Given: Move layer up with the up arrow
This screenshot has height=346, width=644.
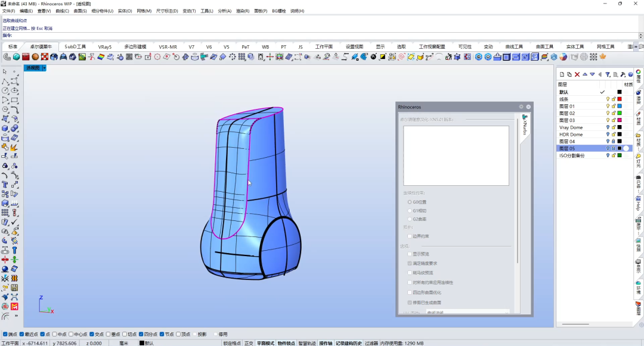Looking at the screenshot, I should tap(585, 74).
